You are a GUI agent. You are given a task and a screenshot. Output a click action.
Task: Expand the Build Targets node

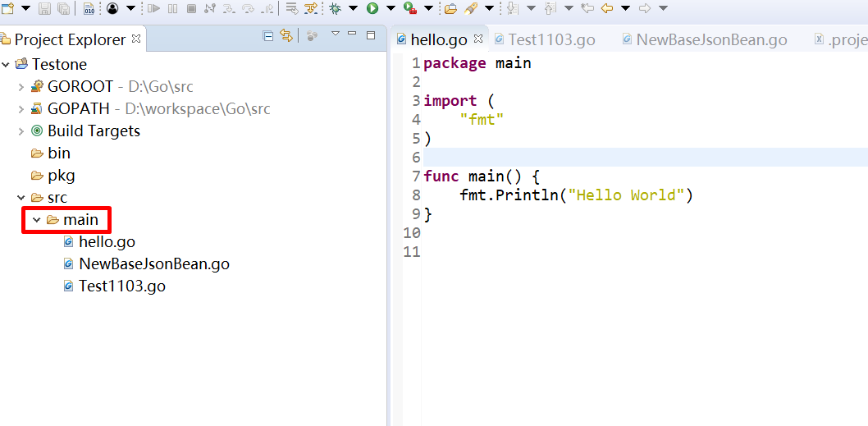(x=21, y=131)
